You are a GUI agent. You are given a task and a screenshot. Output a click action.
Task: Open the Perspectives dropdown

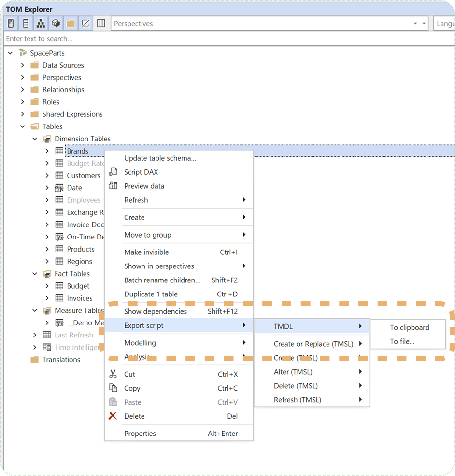coord(416,23)
